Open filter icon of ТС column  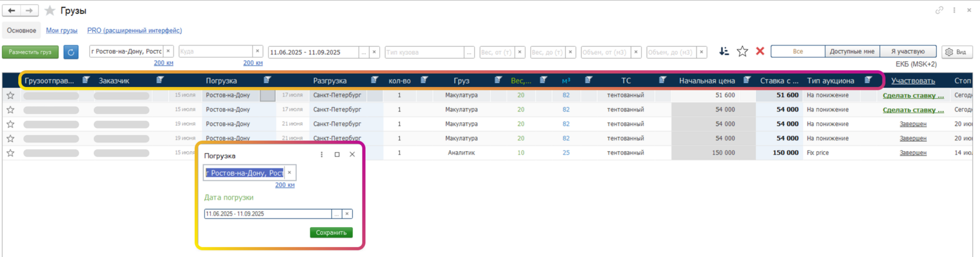[663, 80]
